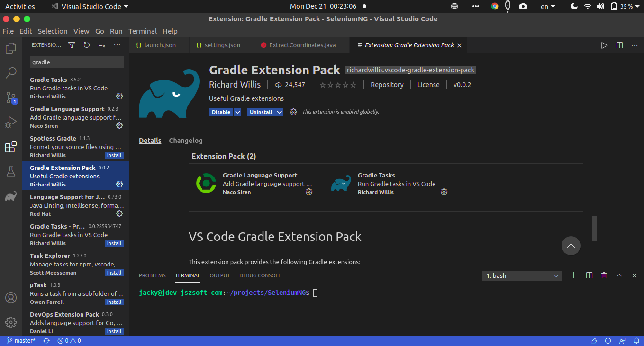Jump to top with the round arrow button
Viewport: 644px width, 346px height.
coord(571,246)
